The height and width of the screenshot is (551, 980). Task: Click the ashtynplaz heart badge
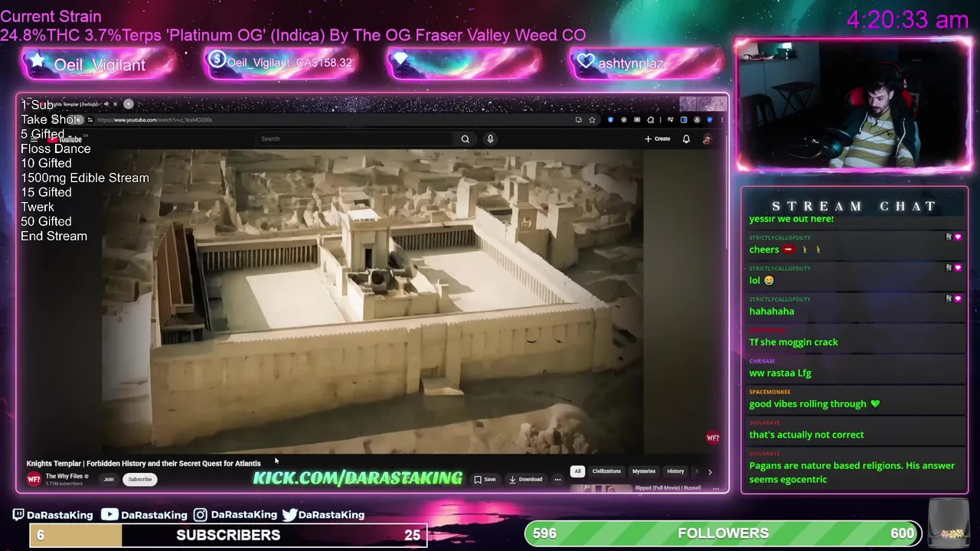coord(647,64)
